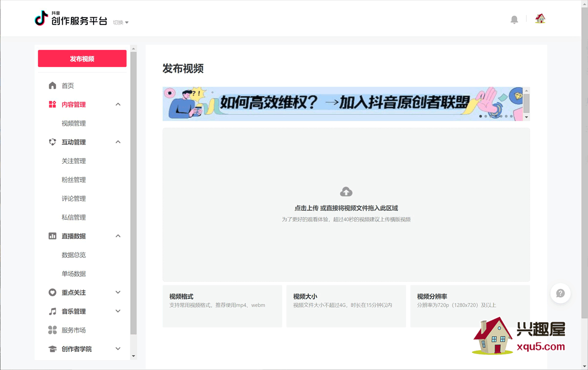This screenshot has height=370, width=588.
Task: Click sidebar scrollbar up arrow
Action: [133, 48]
